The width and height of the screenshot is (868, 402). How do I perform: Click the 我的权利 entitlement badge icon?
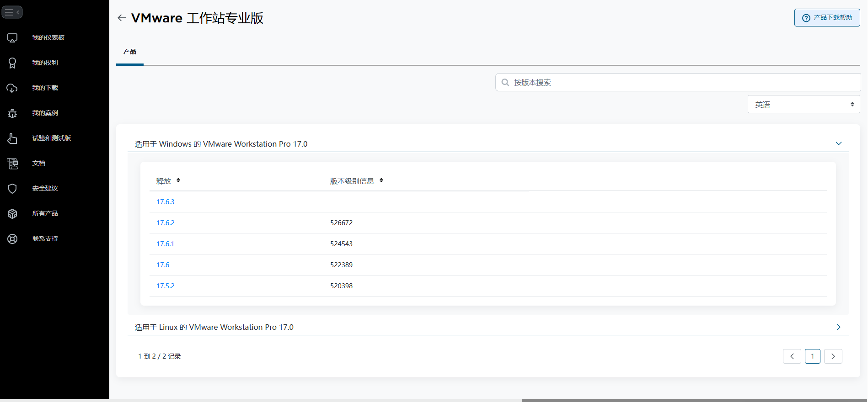pyautogui.click(x=12, y=63)
